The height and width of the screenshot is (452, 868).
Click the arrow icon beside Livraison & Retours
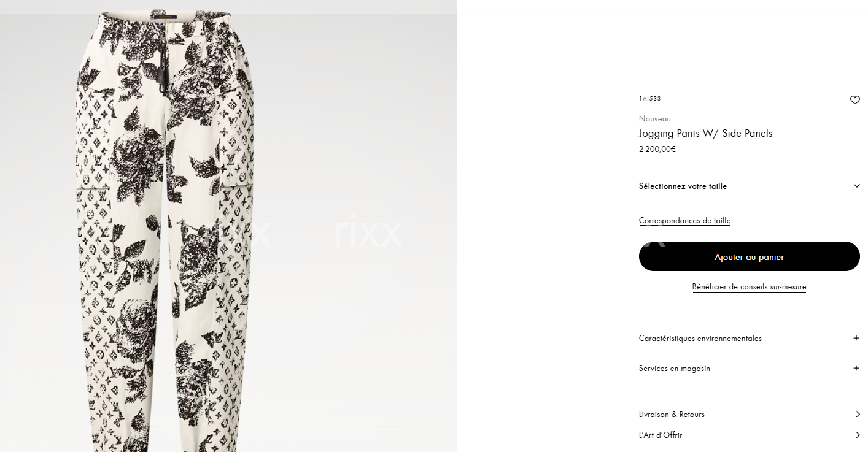click(x=858, y=414)
